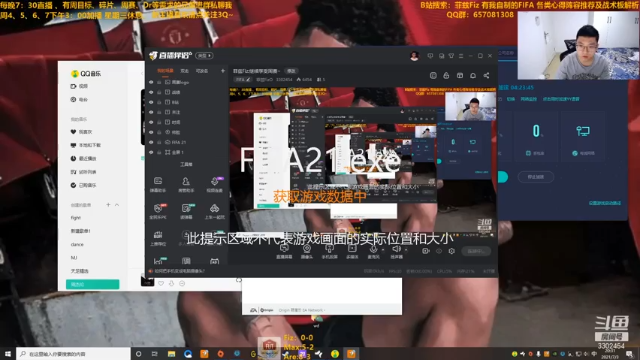Collapse the created playlists section in QQ Music
This screenshot has height=360, width=640.
117,205
